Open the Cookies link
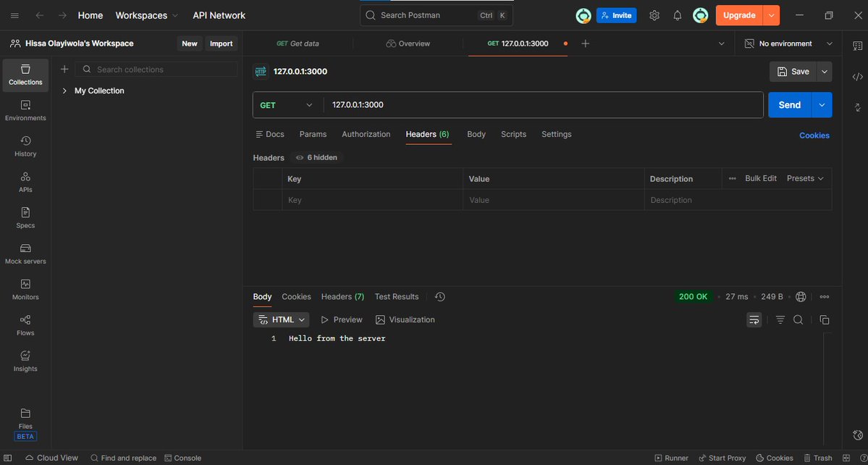 coord(814,135)
